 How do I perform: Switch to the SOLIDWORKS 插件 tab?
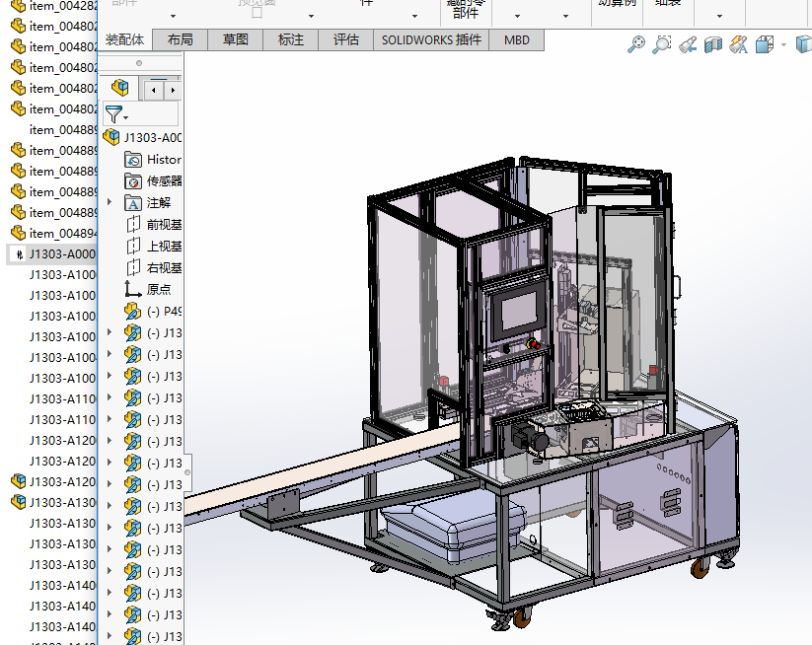[x=431, y=40]
